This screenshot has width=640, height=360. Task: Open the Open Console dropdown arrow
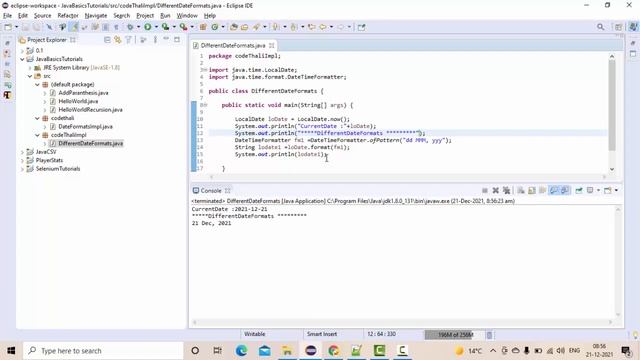pos(616,190)
